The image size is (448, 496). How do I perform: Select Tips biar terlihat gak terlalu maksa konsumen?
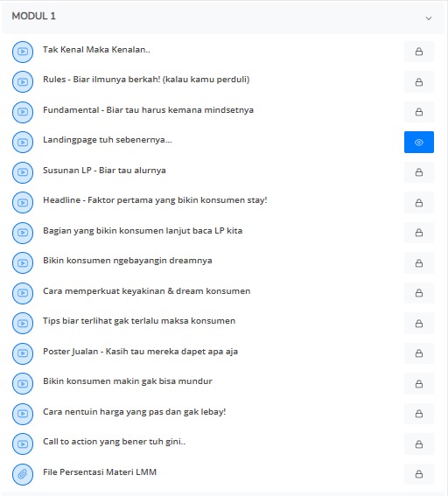(139, 321)
